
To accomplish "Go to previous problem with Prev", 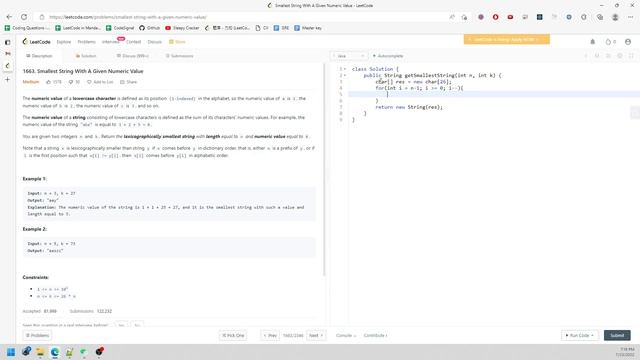I will tap(270, 336).
